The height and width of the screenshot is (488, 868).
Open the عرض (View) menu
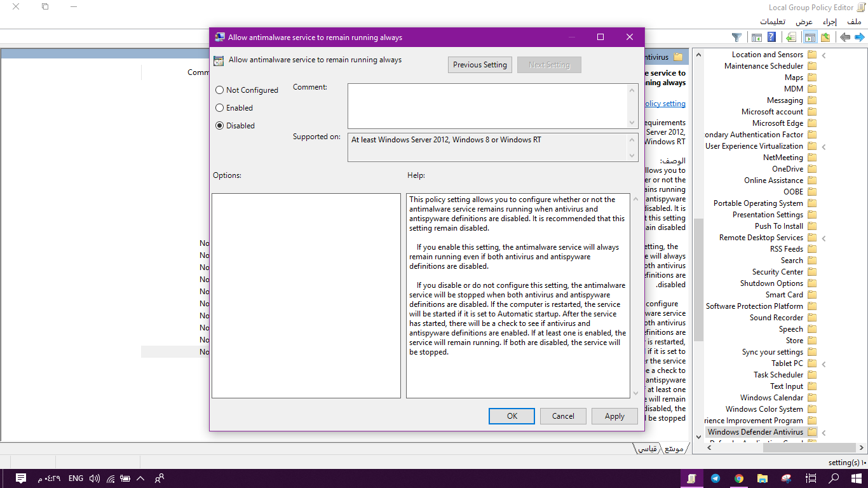(804, 22)
